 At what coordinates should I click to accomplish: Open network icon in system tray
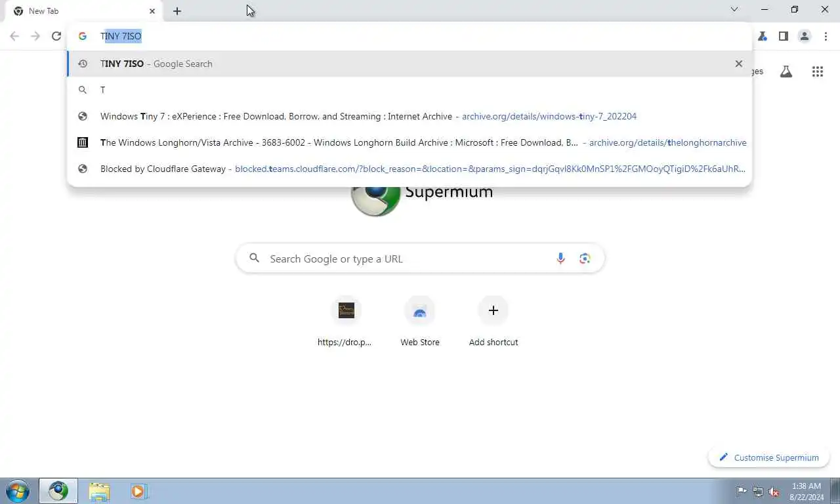(x=758, y=492)
